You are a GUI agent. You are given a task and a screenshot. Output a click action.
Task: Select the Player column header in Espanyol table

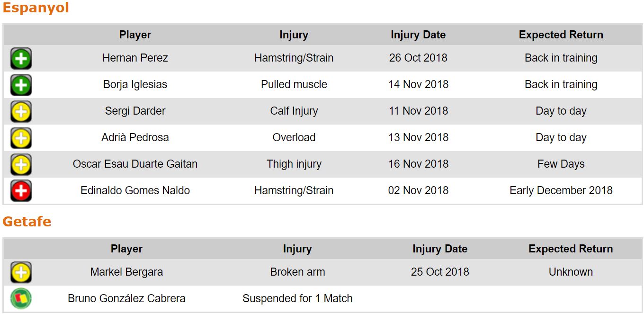click(135, 35)
